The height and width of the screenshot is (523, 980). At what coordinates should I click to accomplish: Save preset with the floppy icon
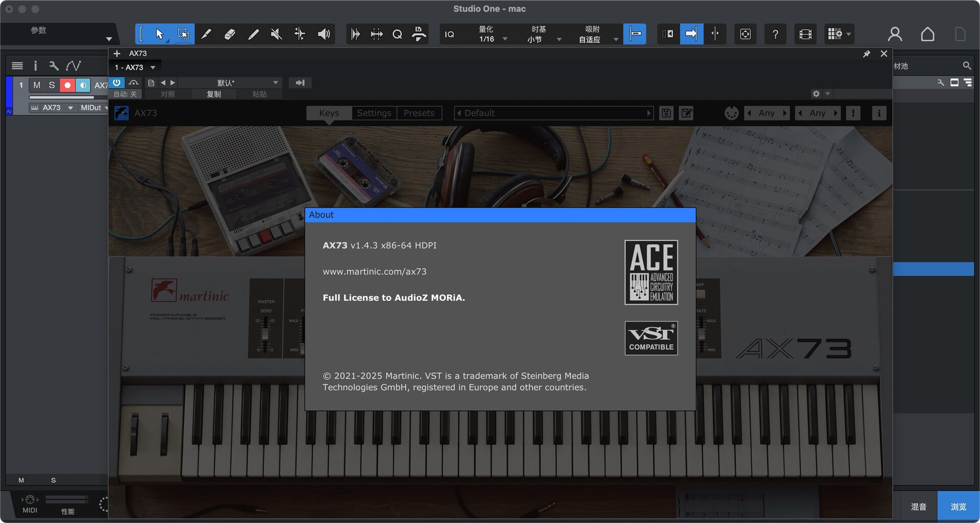point(666,113)
